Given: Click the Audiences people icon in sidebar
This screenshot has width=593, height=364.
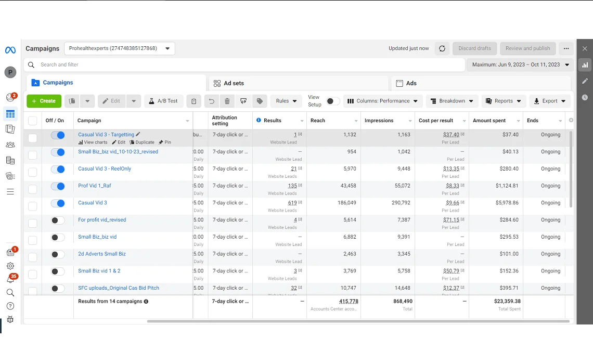Looking at the screenshot, I should (x=10, y=145).
